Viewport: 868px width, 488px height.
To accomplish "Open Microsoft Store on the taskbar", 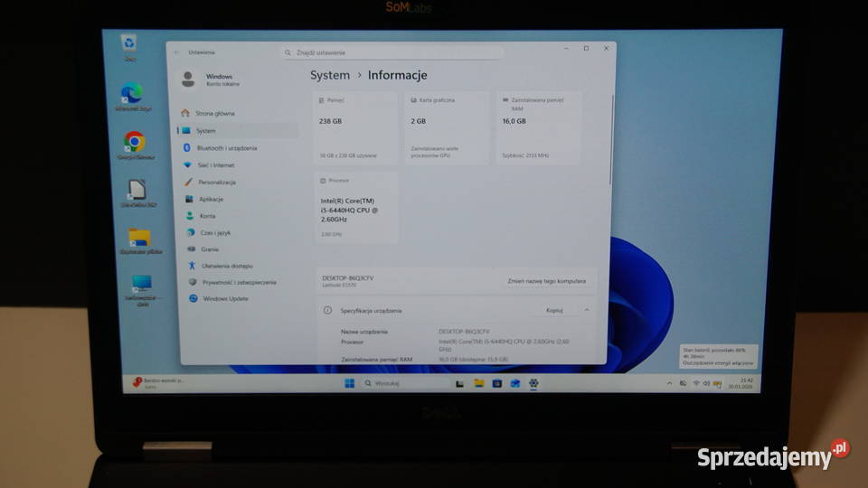I will (x=497, y=383).
